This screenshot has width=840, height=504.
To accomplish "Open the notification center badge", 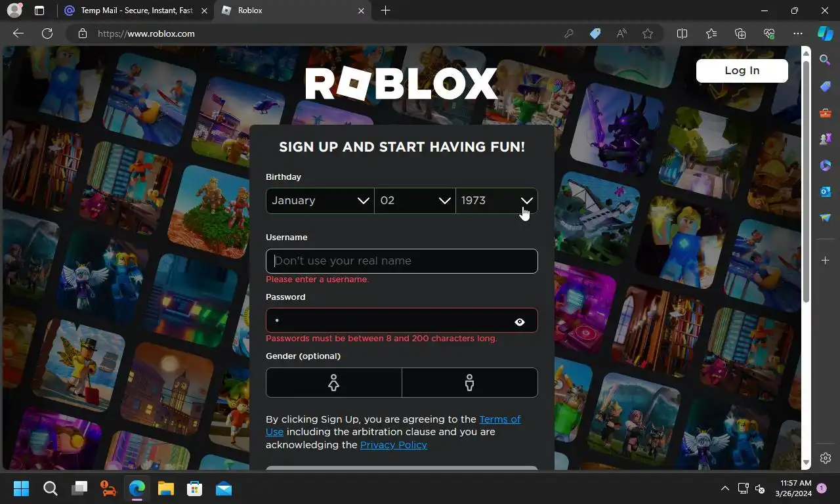I will click(x=821, y=488).
